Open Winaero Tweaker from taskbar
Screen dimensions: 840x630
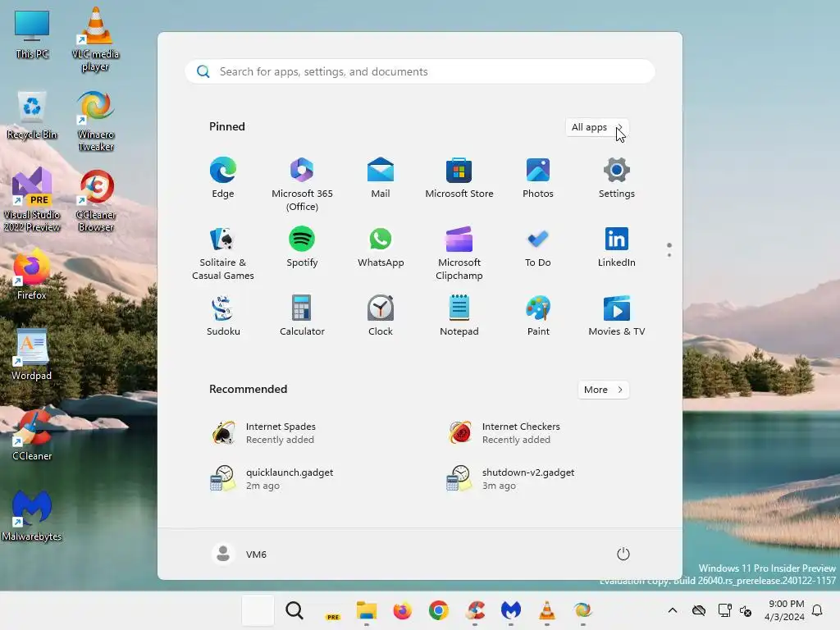(x=582, y=610)
